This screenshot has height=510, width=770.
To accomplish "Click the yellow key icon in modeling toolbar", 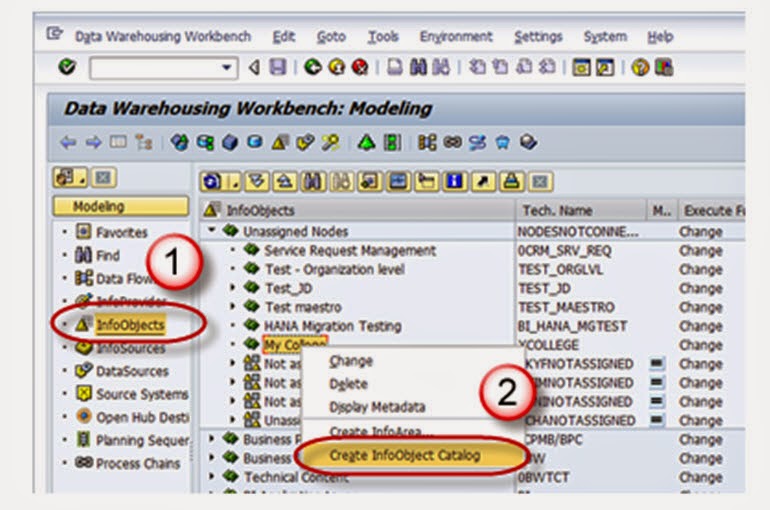I will [330, 143].
